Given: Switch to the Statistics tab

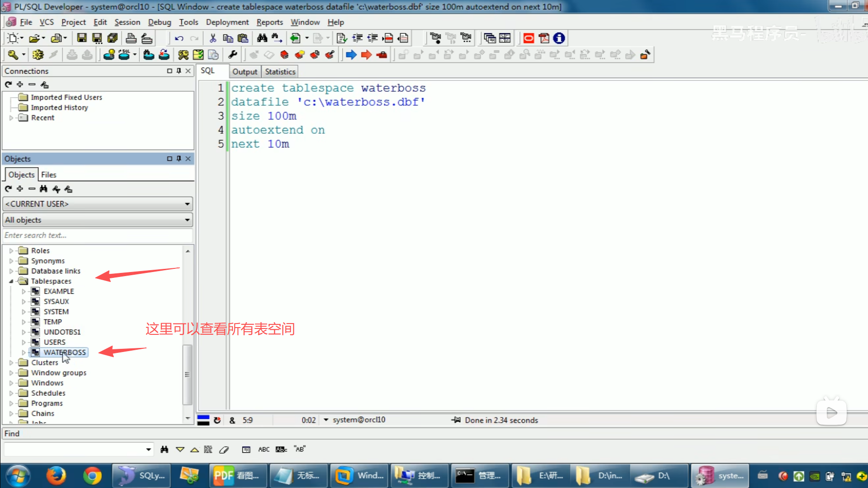Looking at the screenshot, I should click(280, 71).
